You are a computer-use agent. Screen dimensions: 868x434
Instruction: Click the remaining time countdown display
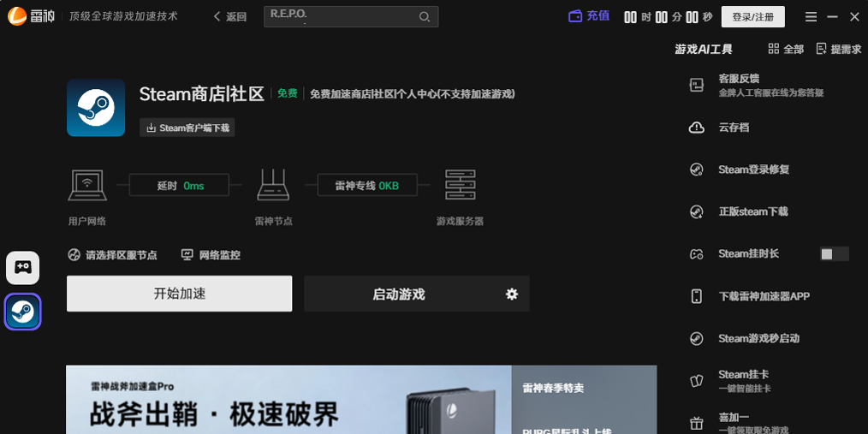[669, 16]
